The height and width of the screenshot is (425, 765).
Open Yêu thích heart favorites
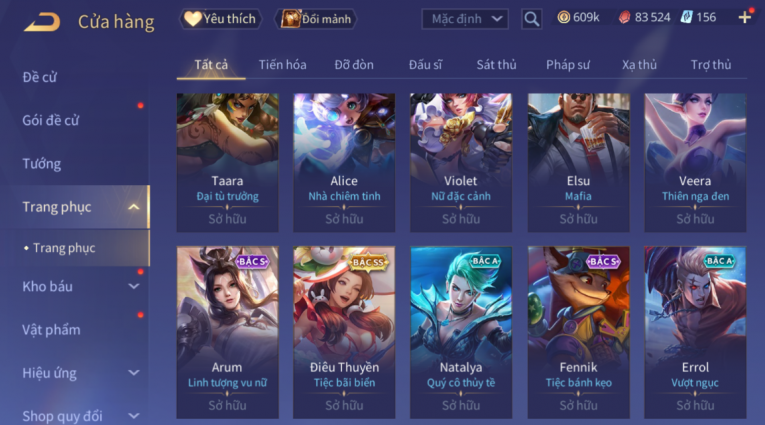coord(221,19)
